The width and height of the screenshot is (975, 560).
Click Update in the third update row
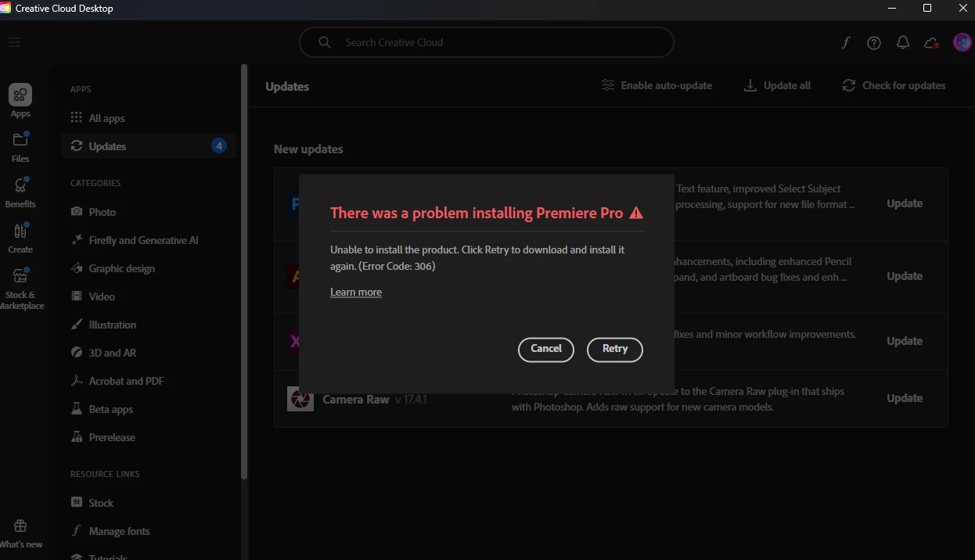[x=905, y=341]
